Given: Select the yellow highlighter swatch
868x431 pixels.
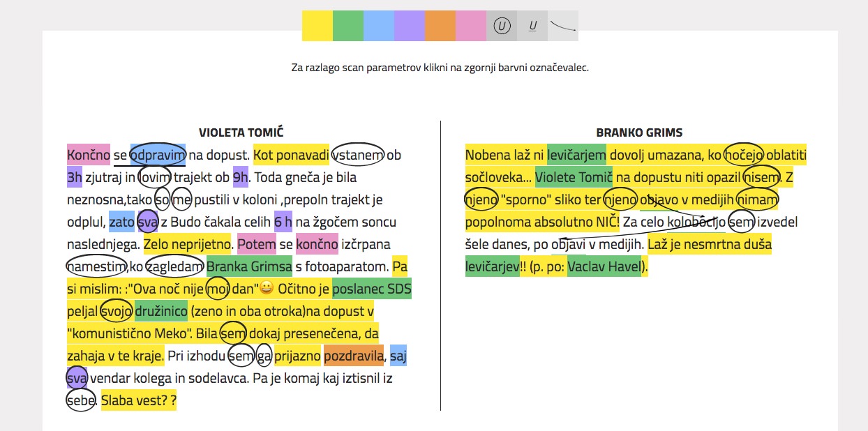Looking at the screenshot, I should coord(317,26).
